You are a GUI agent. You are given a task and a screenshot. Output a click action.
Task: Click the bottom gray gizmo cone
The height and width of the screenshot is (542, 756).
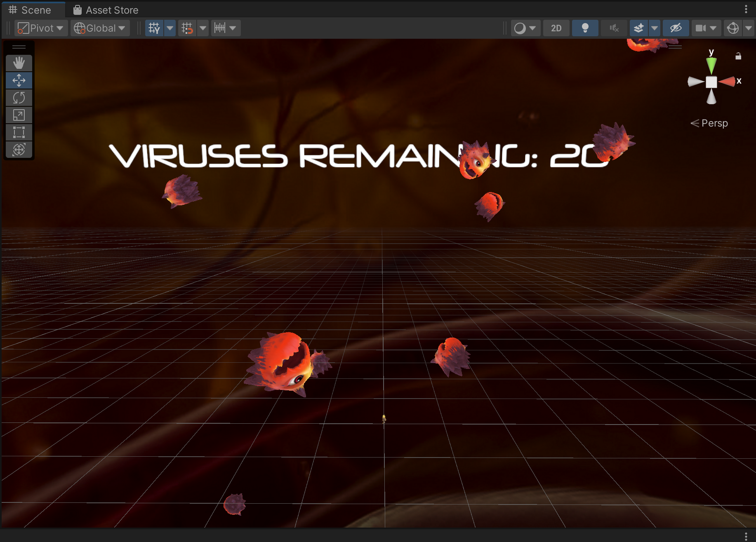pos(711,97)
